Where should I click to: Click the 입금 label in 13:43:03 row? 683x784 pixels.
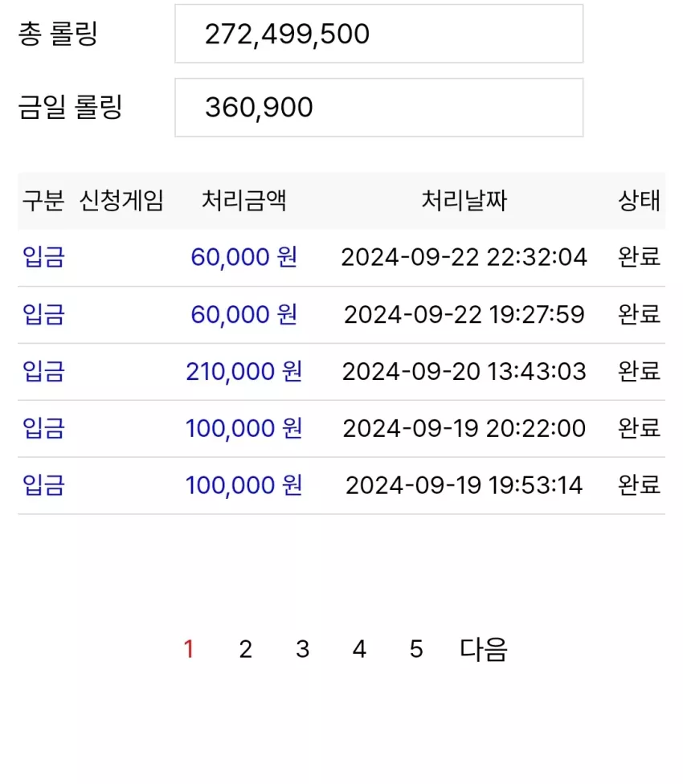43,371
